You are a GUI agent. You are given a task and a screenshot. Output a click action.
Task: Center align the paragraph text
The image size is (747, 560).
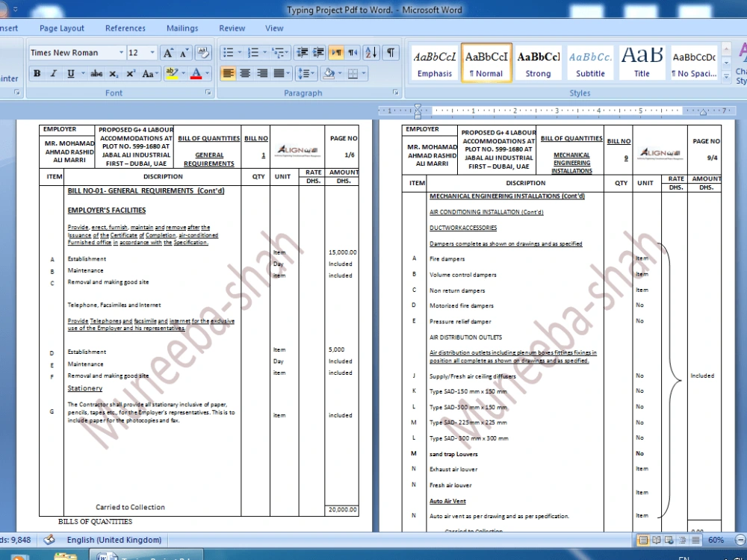click(x=244, y=74)
